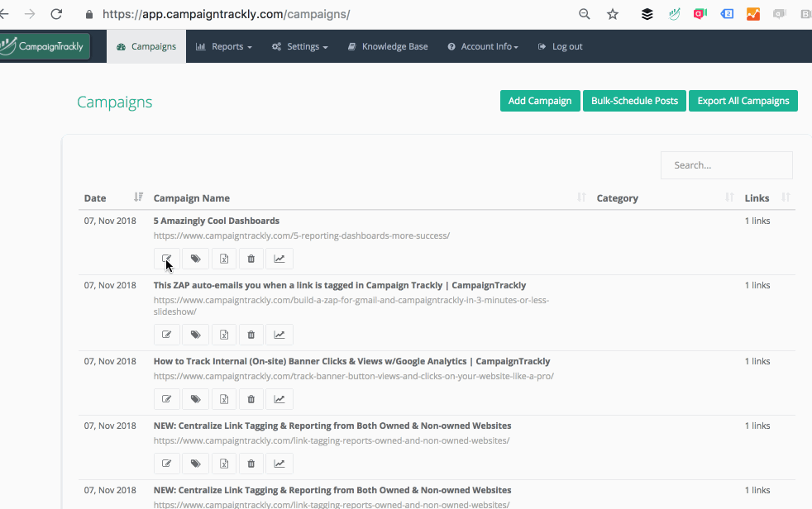Image resolution: width=812 pixels, height=509 pixels.
Task: Click the Add Campaign button
Action: (x=540, y=101)
